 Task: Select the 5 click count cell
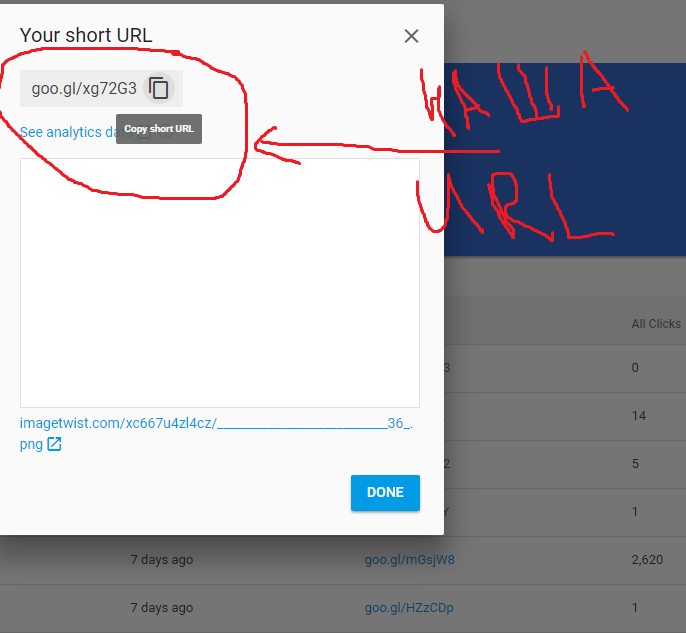[x=635, y=463]
